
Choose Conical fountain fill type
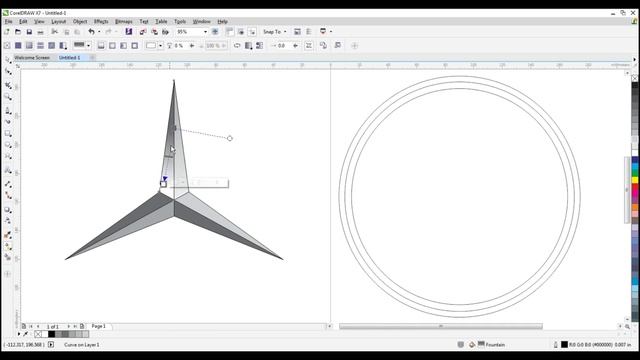tap(124, 46)
